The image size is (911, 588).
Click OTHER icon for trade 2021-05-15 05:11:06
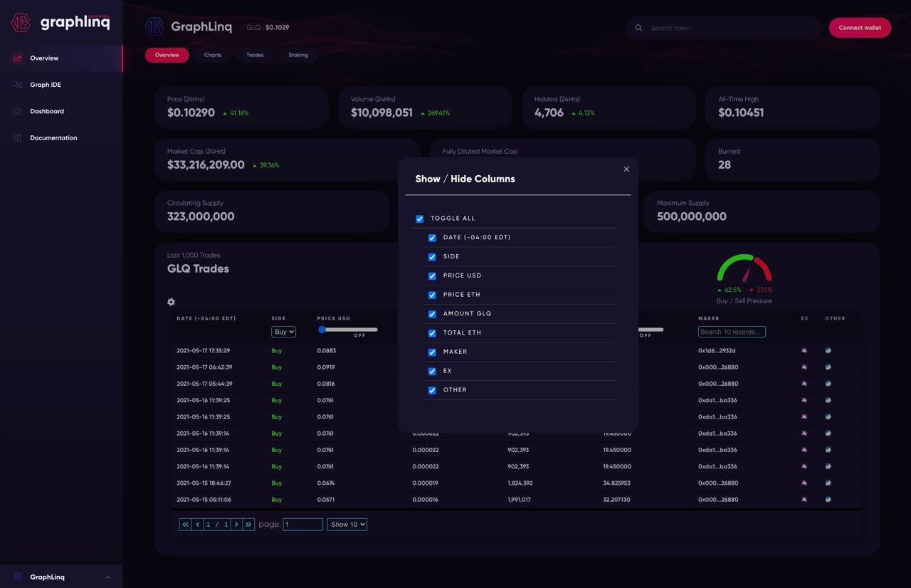(x=828, y=499)
